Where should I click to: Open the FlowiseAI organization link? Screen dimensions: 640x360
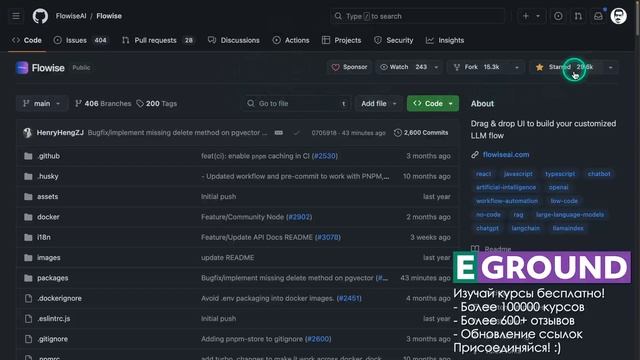pos(71,16)
